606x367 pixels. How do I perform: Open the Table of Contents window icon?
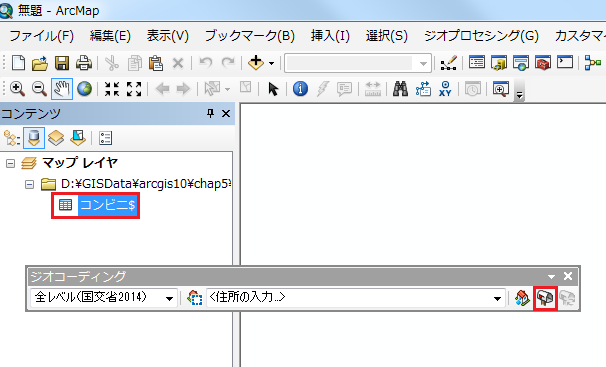pos(477,62)
